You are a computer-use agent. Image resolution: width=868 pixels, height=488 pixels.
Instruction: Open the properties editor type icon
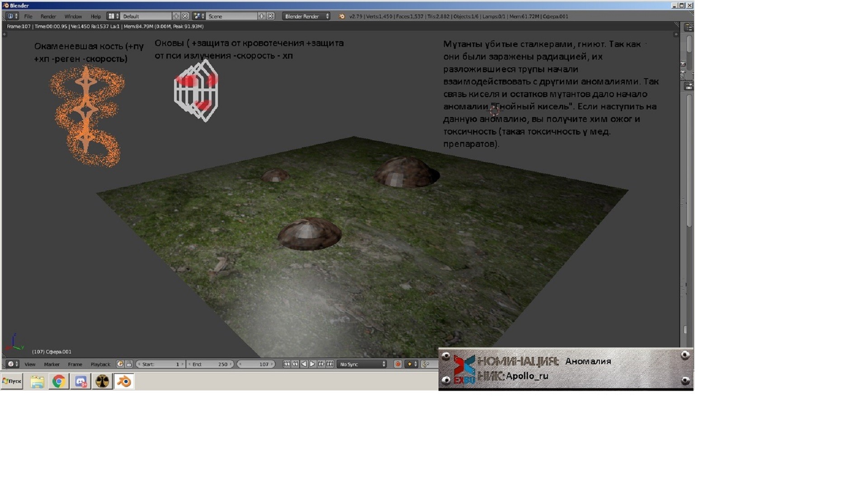tap(689, 86)
